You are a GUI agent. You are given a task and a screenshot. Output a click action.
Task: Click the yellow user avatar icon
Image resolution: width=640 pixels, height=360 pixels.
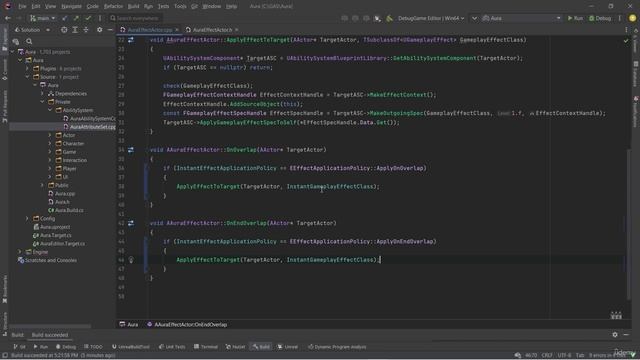point(633,18)
